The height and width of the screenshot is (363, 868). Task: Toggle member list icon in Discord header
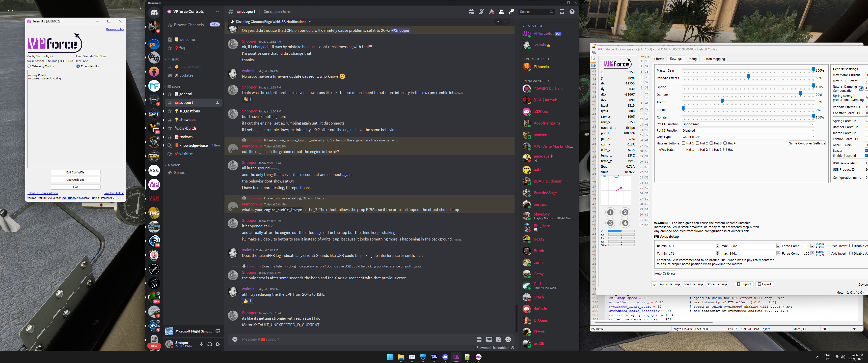pyautogui.click(x=501, y=12)
